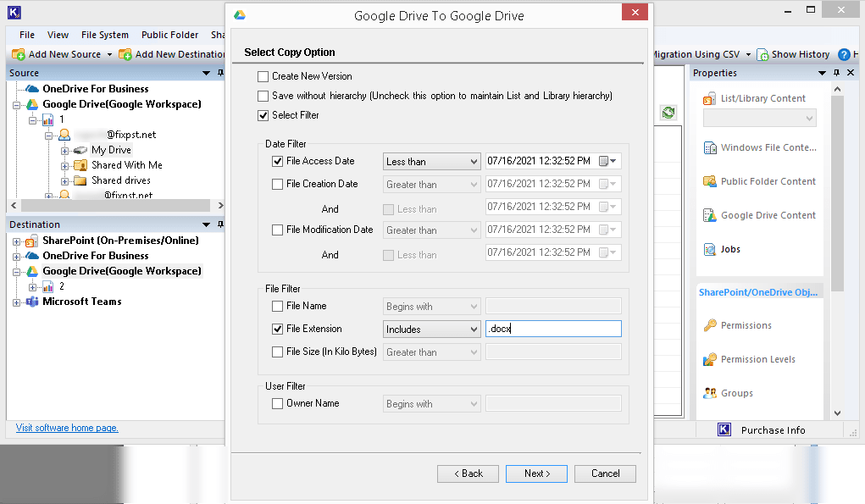865x504 pixels.
Task: Open the Add New Source dropdown arrow
Action: (109, 54)
